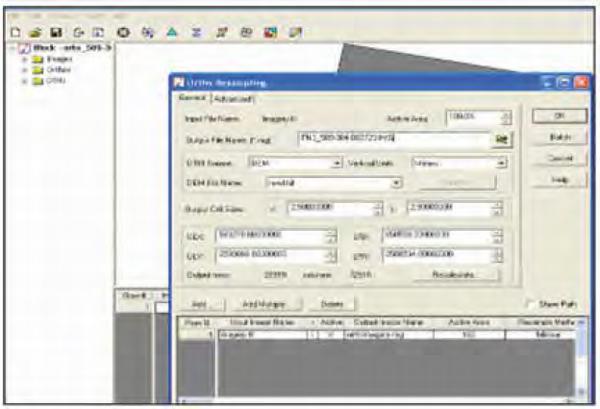Screen dimensions: 600x409
Task: Click the red and blue mosaic toolbar icon
Action: [270, 32]
